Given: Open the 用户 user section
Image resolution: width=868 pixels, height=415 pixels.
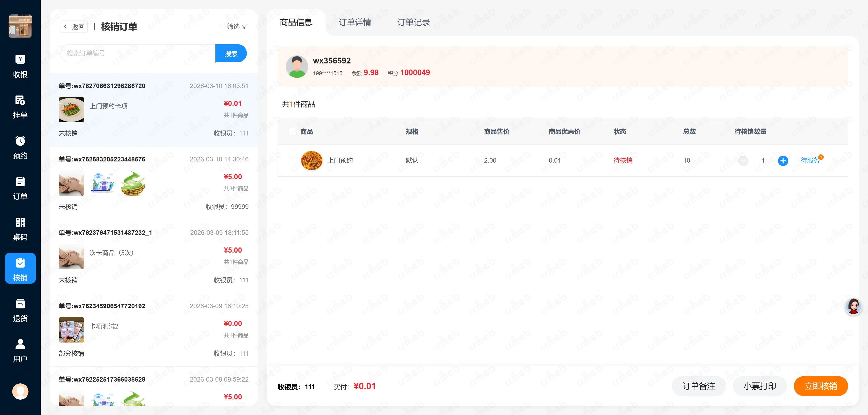Looking at the screenshot, I should 20,351.
